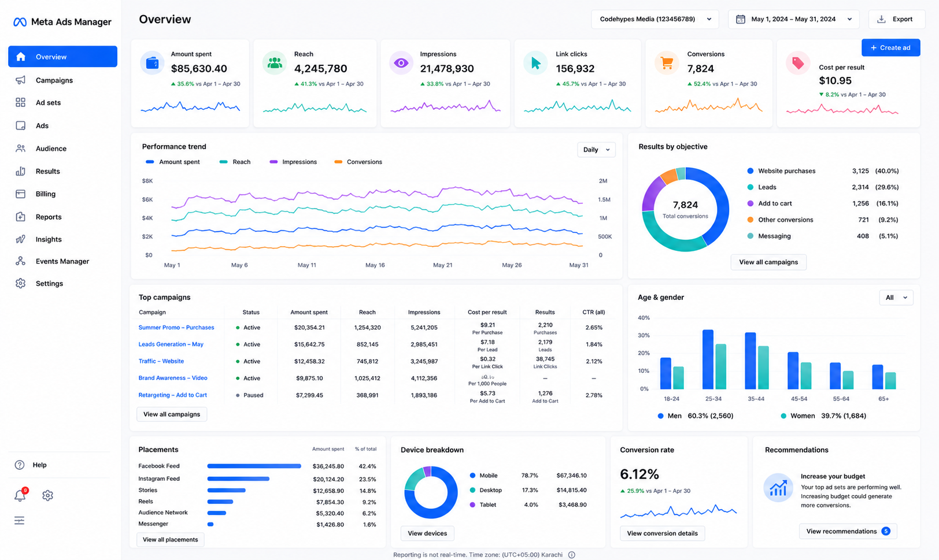Screen dimensions: 939x560
Task: Navigate to Billing in the sidebar
Action: tap(62, 194)
